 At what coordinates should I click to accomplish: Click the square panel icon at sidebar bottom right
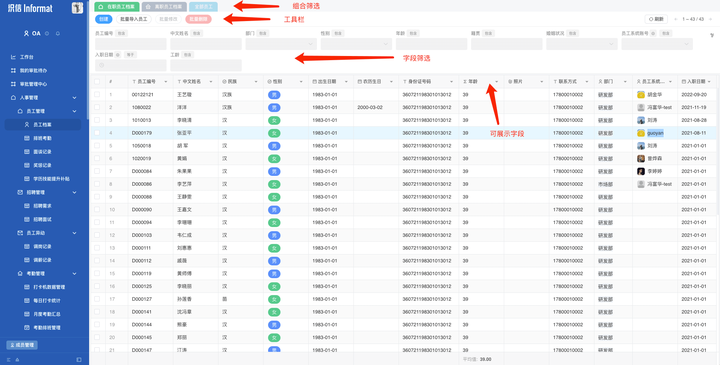[79, 359]
